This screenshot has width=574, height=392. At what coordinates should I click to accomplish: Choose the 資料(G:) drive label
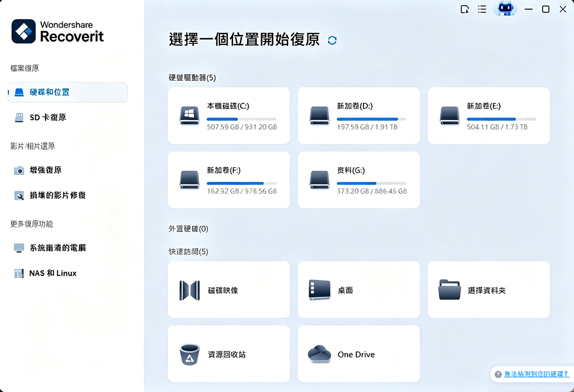coord(351,170)
